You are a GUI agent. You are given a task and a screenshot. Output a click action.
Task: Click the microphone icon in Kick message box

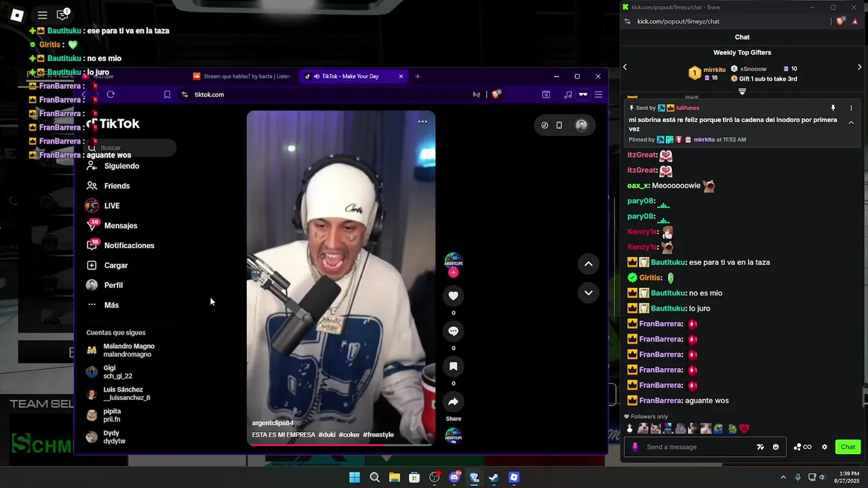tap(635, 447)
